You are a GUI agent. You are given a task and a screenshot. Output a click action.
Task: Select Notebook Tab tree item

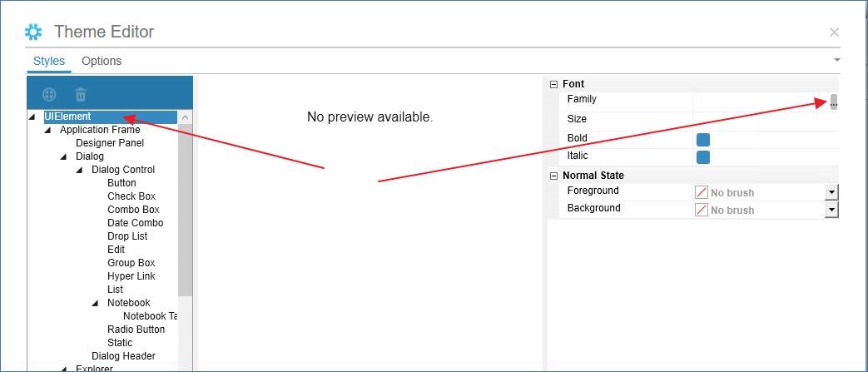[x=151, y=315]
